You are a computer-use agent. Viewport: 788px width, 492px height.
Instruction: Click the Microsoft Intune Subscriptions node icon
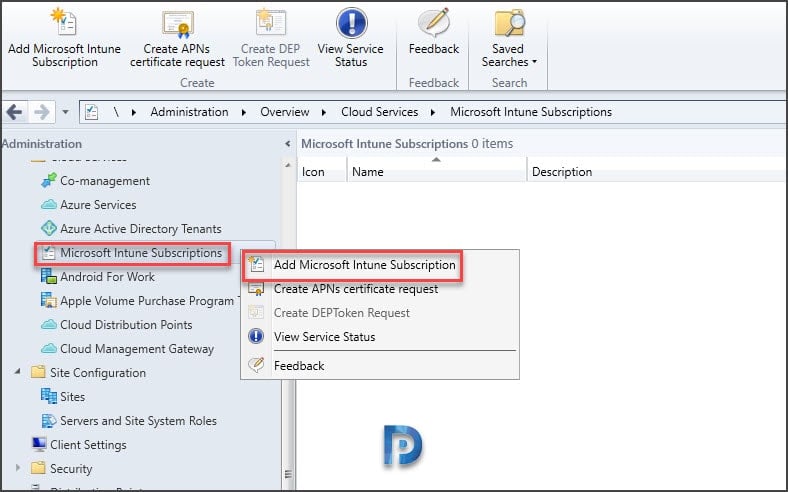49,252
